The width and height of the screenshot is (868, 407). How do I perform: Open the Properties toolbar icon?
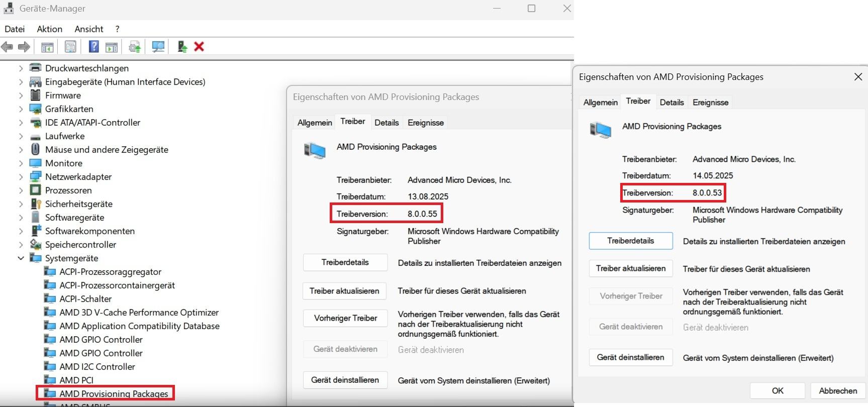(x=70, y=47)
